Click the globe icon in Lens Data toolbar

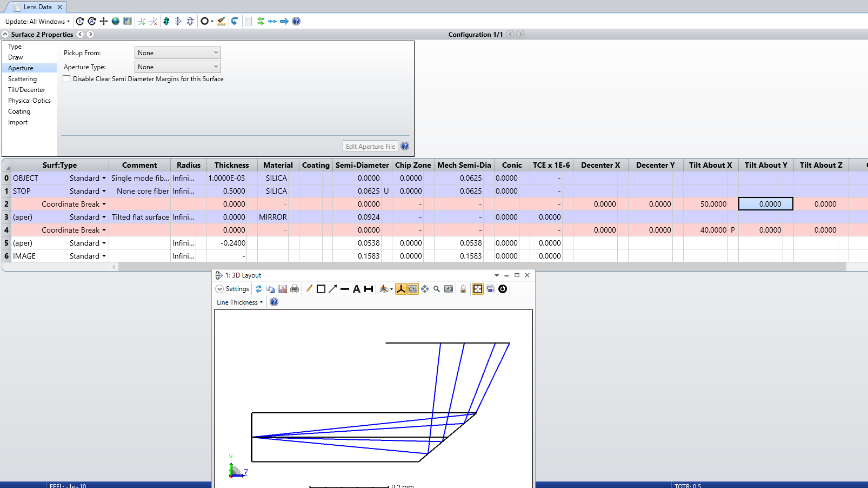[x=116, y=21]
